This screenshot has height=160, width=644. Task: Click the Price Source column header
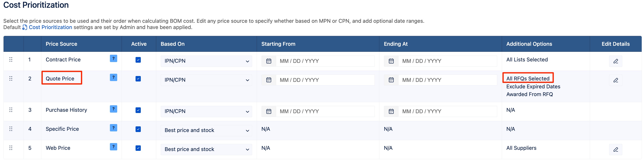(x=62, y=44)
